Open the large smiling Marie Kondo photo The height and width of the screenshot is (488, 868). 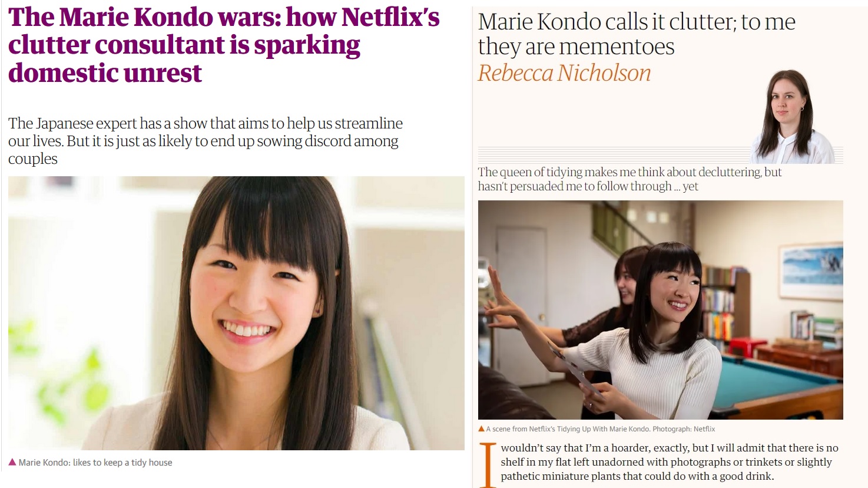pyautogui.click(x=236, y=313)
